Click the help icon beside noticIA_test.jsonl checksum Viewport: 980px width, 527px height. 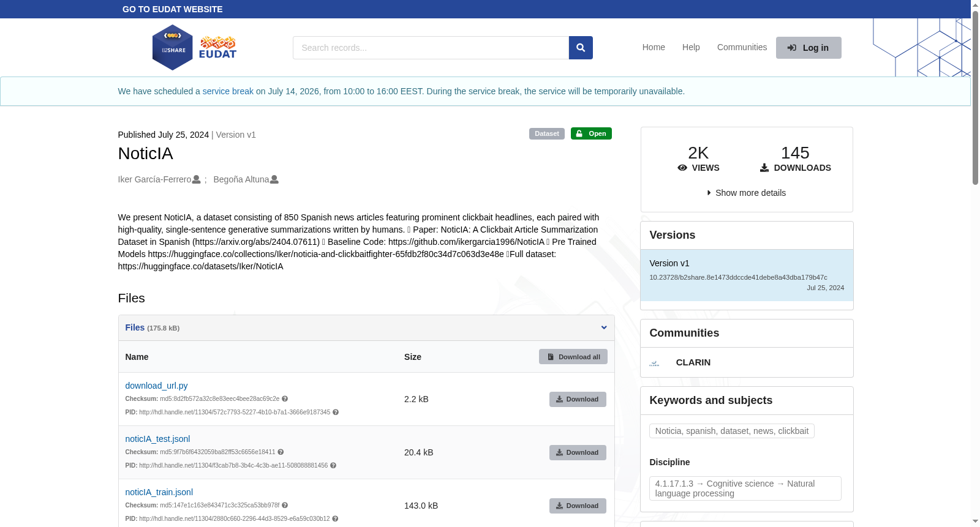(281, 452)
